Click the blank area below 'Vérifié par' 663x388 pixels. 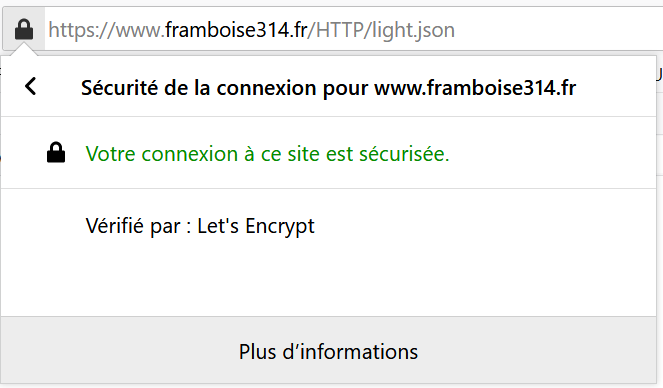pos(328,279)
